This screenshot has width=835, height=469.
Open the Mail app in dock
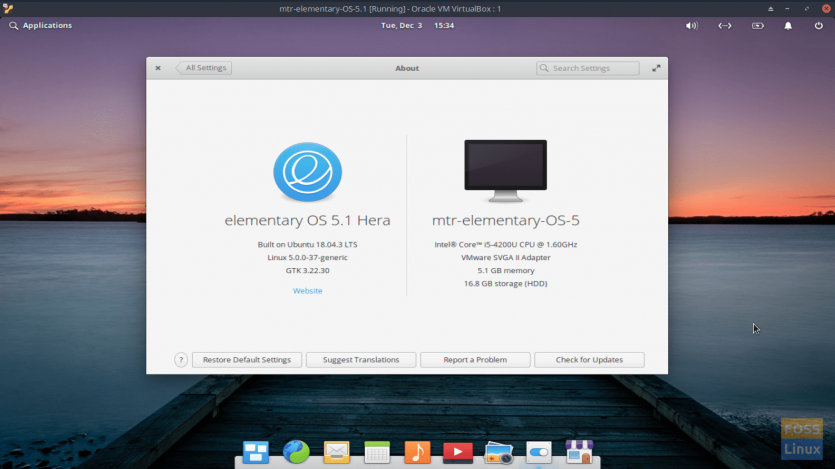(337, 452)
